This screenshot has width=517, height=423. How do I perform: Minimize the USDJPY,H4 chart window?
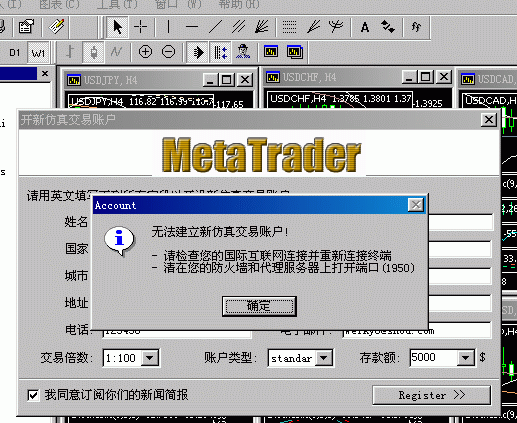(210, 80)
